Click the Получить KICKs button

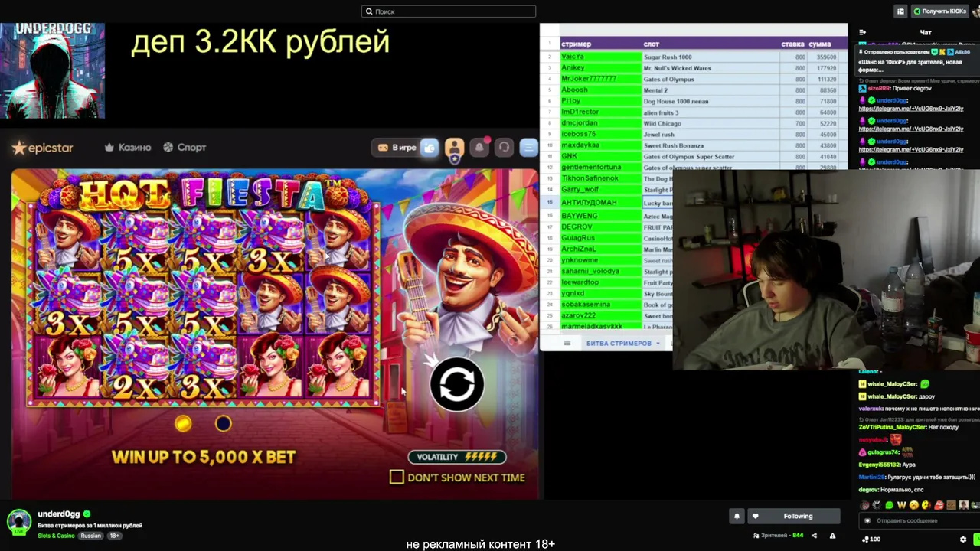coord(940,11)
